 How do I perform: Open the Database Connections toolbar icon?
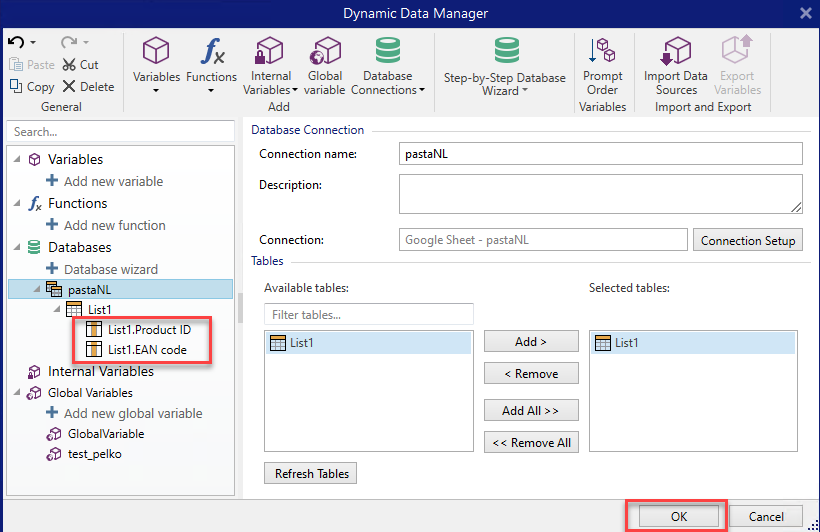coord(387,52)
